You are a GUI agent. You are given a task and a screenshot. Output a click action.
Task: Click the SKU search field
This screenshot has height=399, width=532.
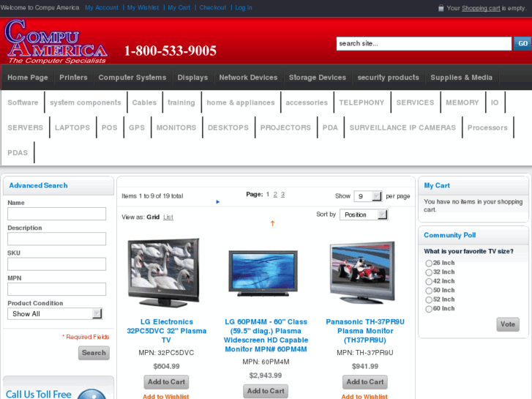point(56,264)
